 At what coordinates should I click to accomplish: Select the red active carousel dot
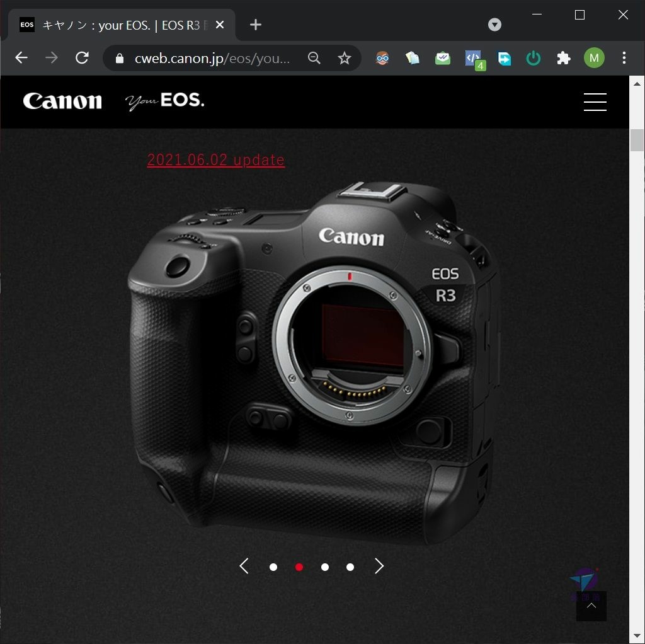click(299, 567)
